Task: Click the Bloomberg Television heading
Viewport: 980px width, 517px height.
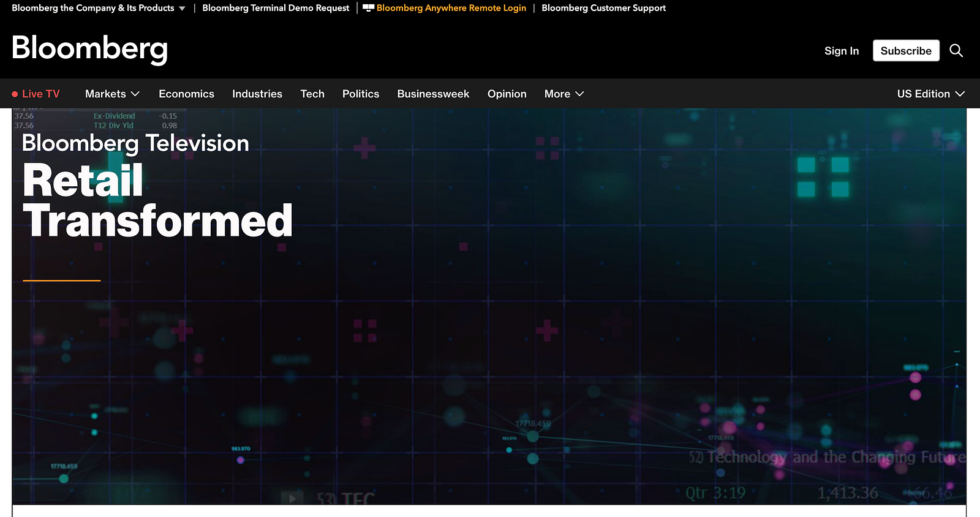Action: tap(135, 143)
